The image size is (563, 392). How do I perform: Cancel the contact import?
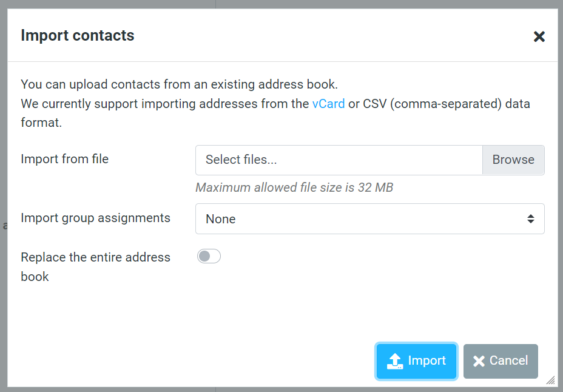501,361
